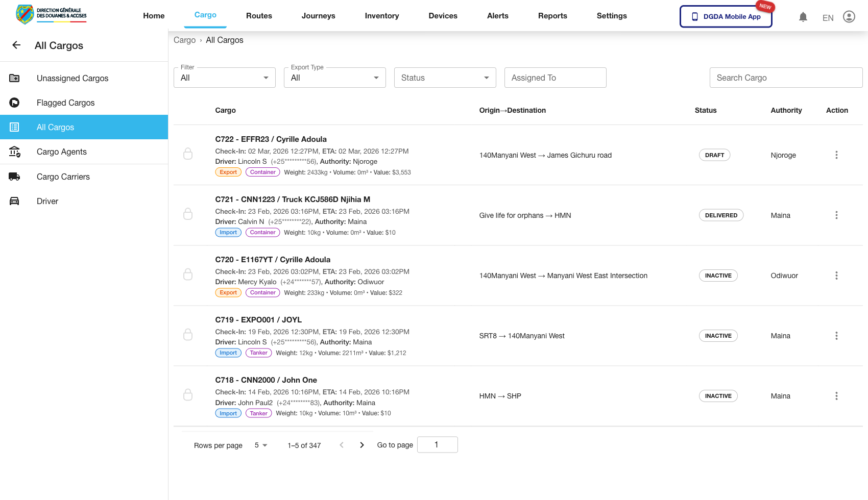The width and height of the screenshot is (868, 500).
Task: Click the Go to page number field
Action: pos(437,445)
